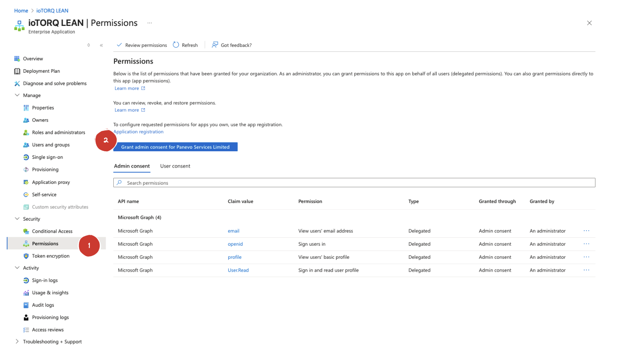Click the Roles and administrators icon
Screen dimensions: 624x364
[x=26, y=132]
